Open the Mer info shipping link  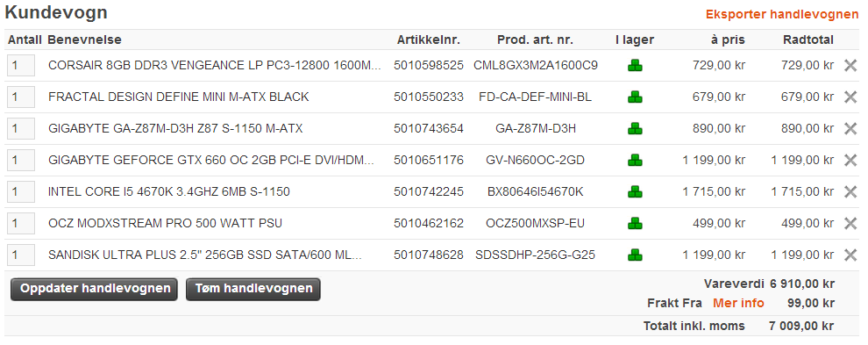(x=738, y=303)
